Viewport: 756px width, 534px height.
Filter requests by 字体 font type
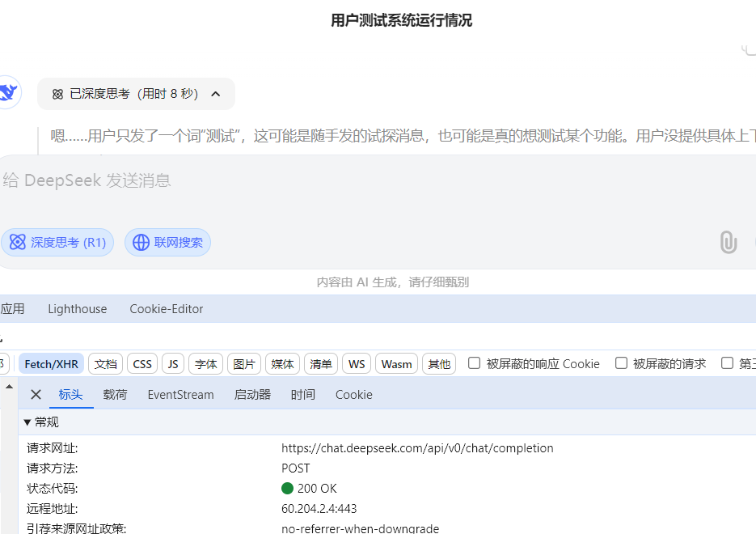pyautogui.click(x=206, y=364)
